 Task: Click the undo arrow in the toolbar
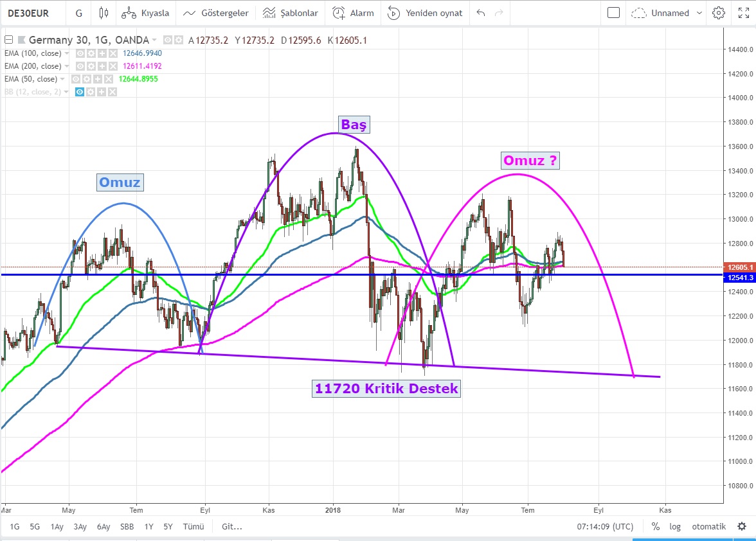click(481, 13)
